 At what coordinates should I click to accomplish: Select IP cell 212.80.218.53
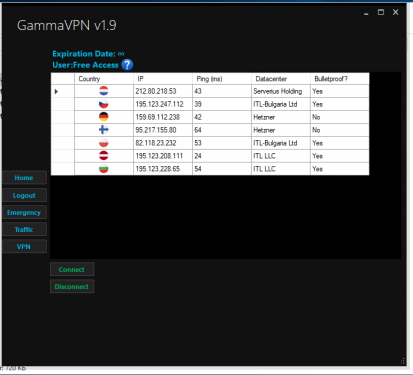[163, 91]
